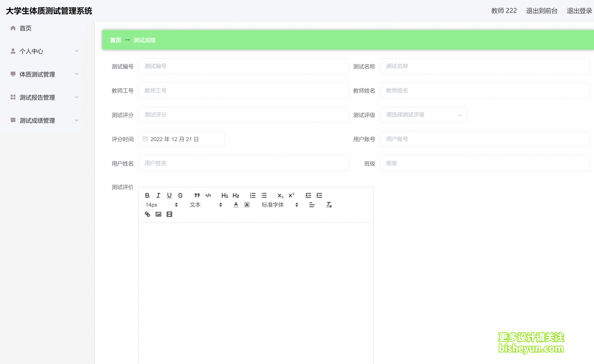
Task: Create a bulleted list
Action: click(x=264, y=196)
